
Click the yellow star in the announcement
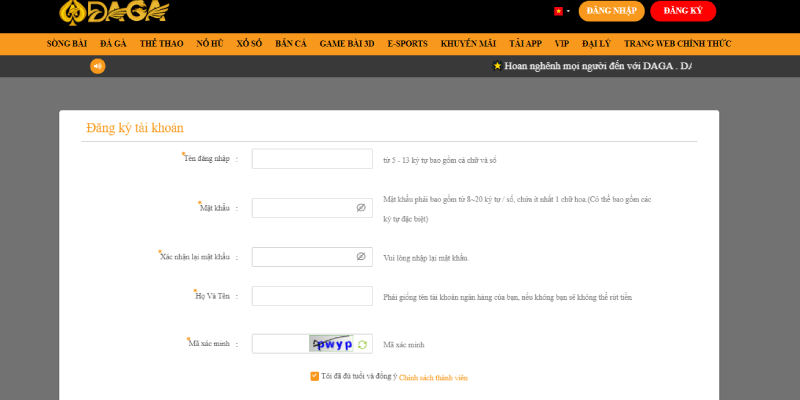497,66
